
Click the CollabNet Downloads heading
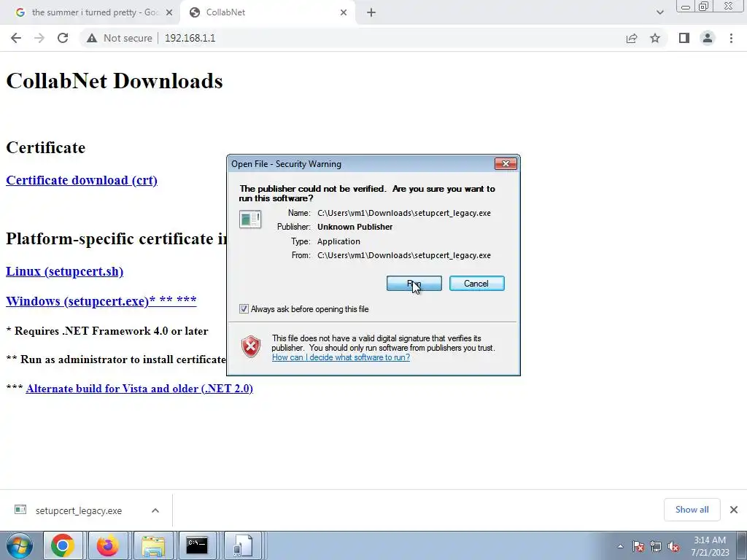click(x=115, y=81)
